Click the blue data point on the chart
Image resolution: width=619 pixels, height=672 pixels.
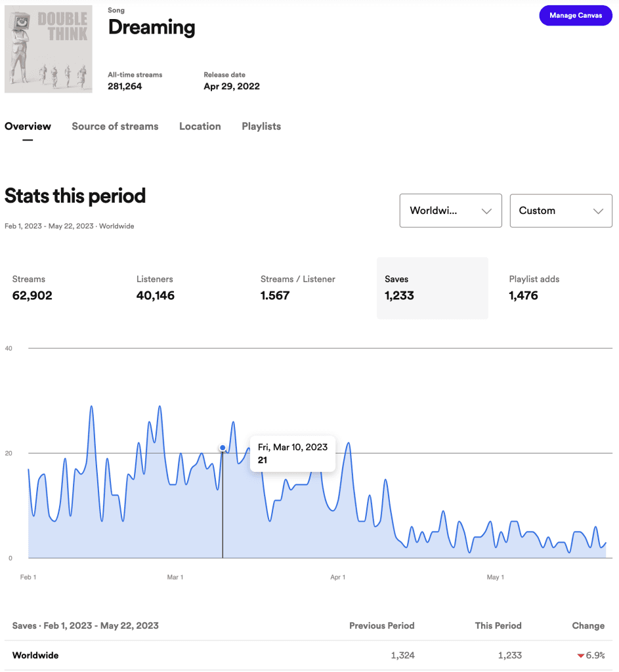[223, 448]
